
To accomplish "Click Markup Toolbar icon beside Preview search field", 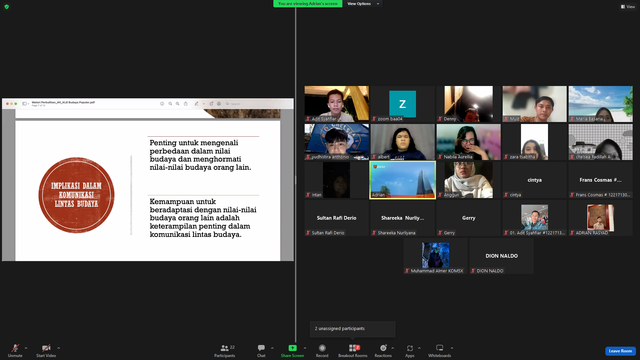I will pos(219,104).
